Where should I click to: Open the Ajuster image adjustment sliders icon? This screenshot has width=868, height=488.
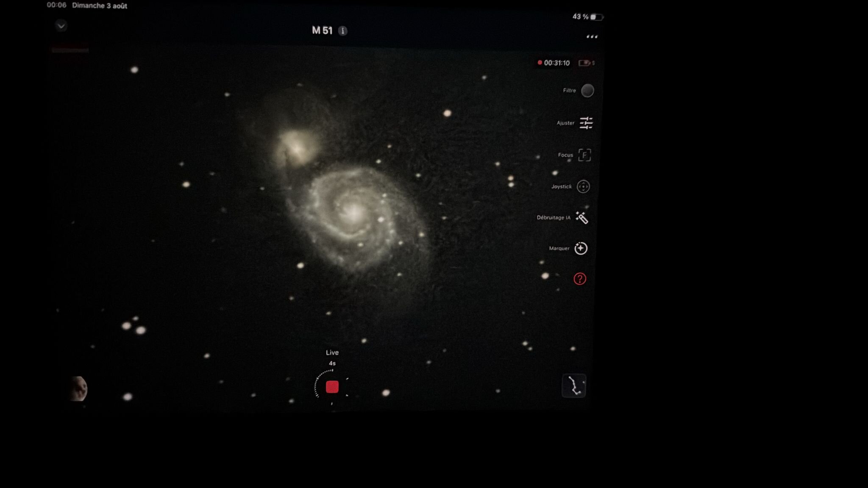586,123
